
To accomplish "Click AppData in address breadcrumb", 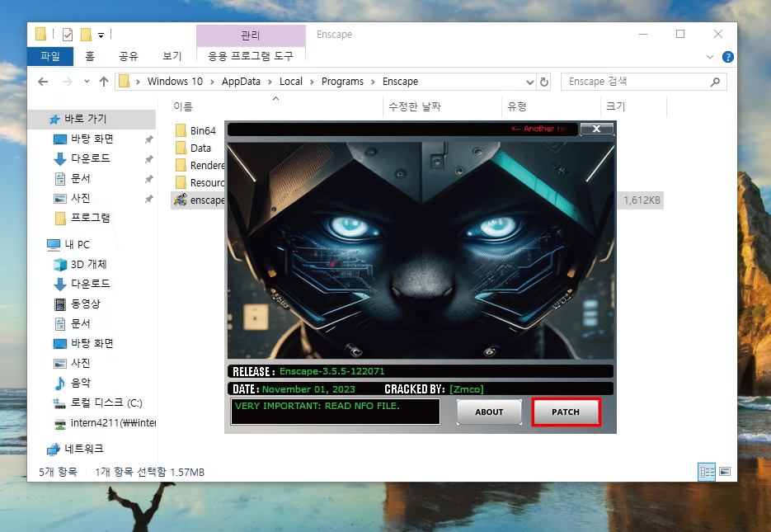I will click(241, 82).
